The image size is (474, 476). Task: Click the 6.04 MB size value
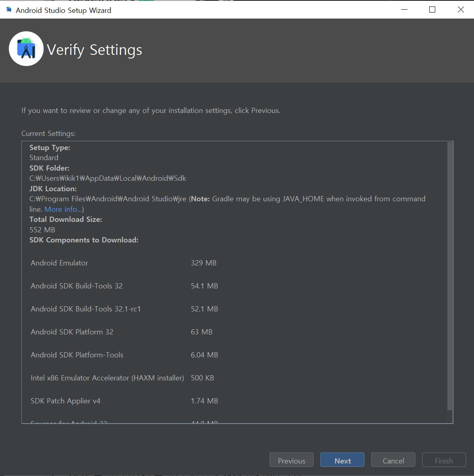(205, 355)
